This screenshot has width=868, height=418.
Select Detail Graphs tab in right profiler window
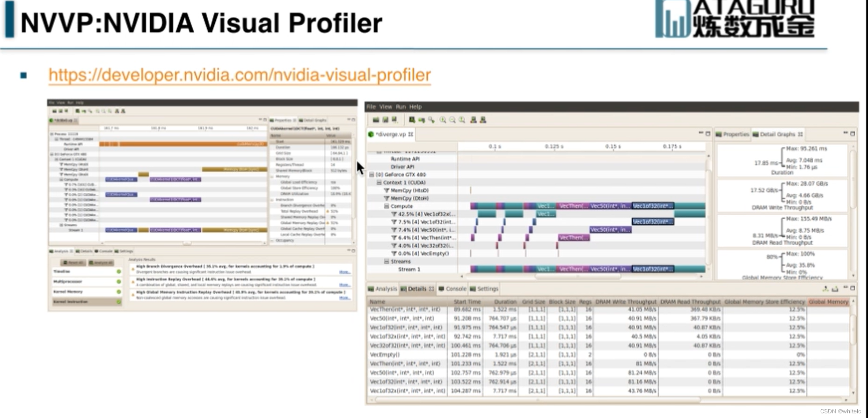click(777, 134)
